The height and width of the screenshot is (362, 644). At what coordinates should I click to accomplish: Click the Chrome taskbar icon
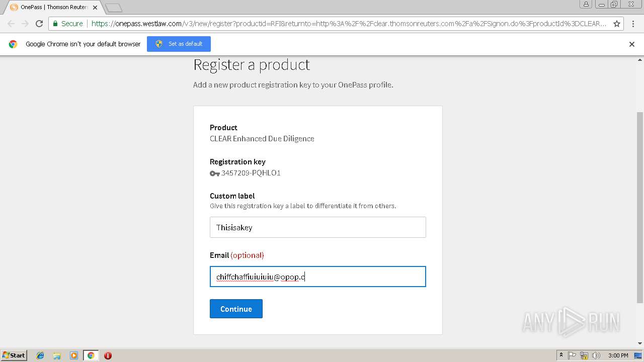tap(91, 355)
